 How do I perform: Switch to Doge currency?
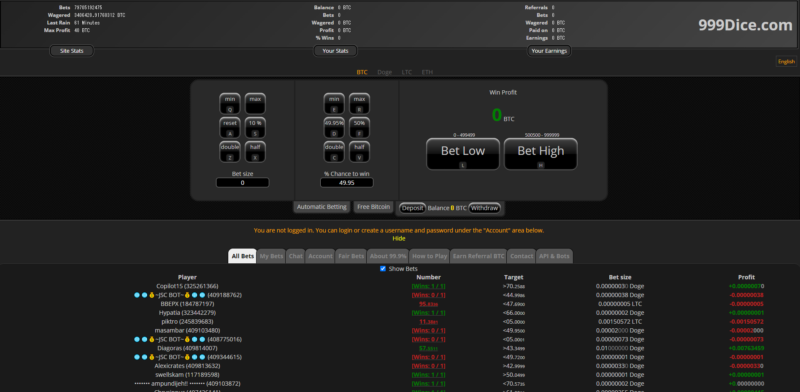385,72
